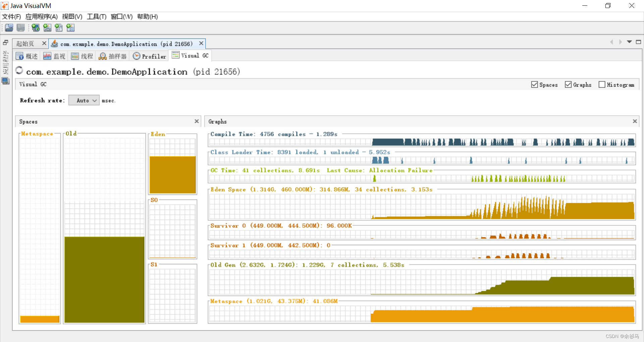
Task: Click the previous tab navigation arrow
Action: (611, 42)
